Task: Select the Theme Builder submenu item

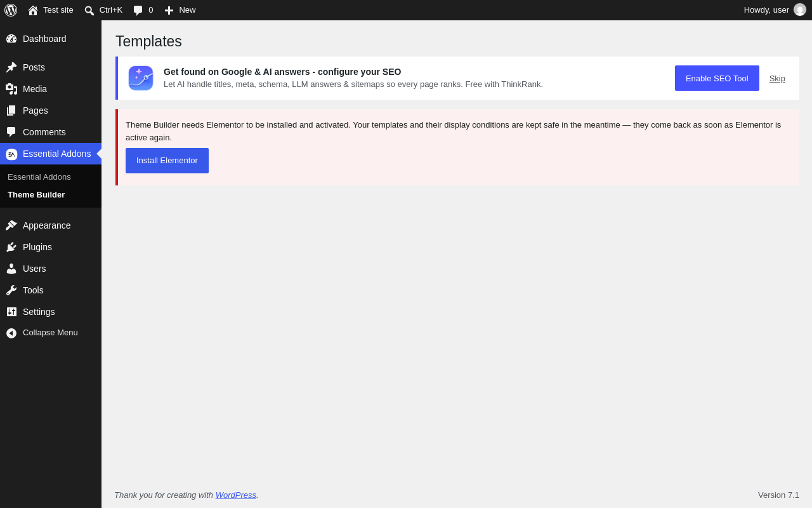Action: (36, 195)
